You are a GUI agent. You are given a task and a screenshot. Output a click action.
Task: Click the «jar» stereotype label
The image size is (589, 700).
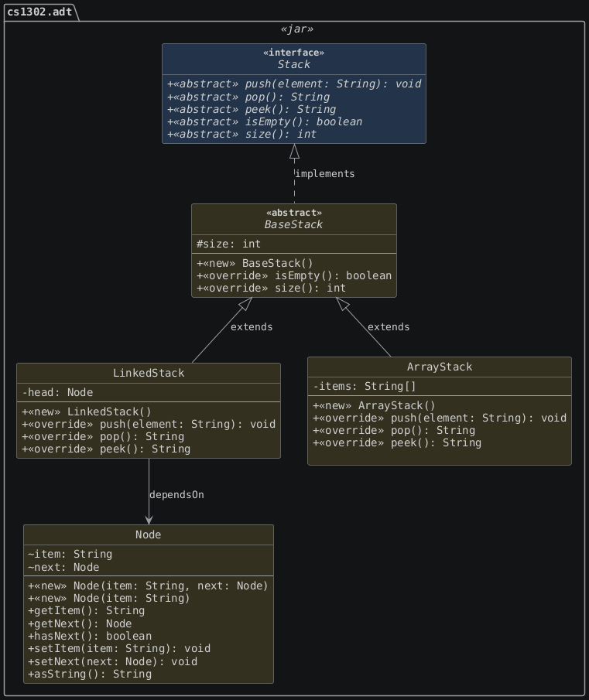297,29
